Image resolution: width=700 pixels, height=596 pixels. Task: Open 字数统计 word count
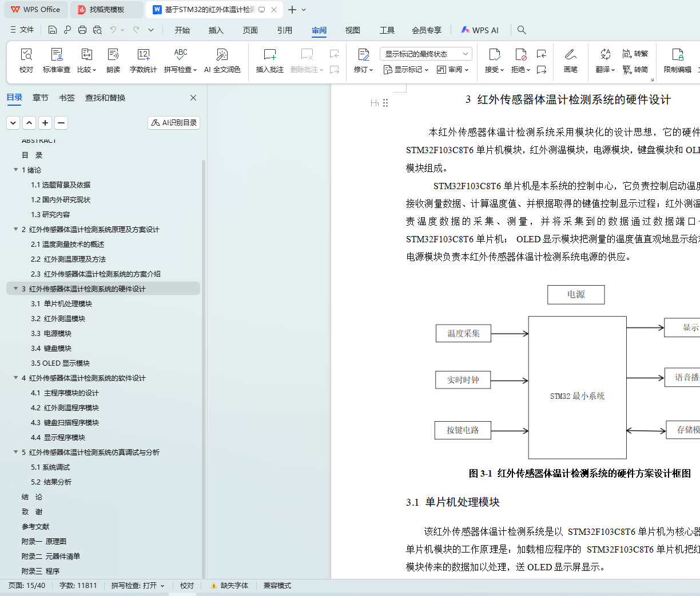(143, 61)
